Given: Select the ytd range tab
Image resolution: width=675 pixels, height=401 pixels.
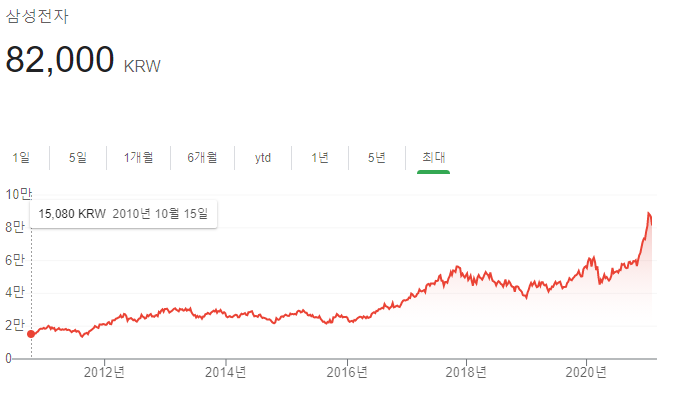Looking at the screenshot, I should point(263,158).
